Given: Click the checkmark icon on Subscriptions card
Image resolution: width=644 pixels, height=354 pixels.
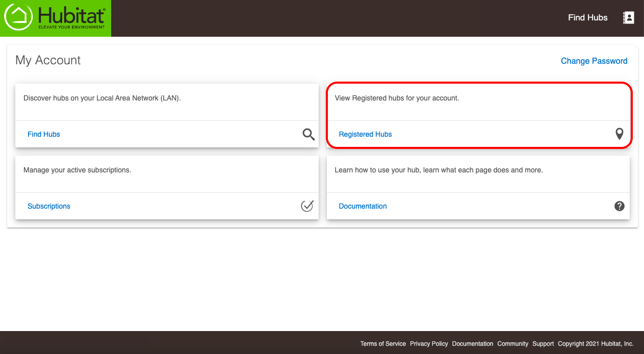Looking at the screenshot, I should (307, 206).
